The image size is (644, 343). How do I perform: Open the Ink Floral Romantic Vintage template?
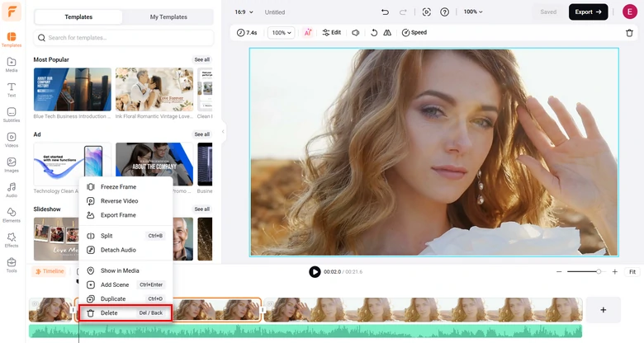pos(154,89)
